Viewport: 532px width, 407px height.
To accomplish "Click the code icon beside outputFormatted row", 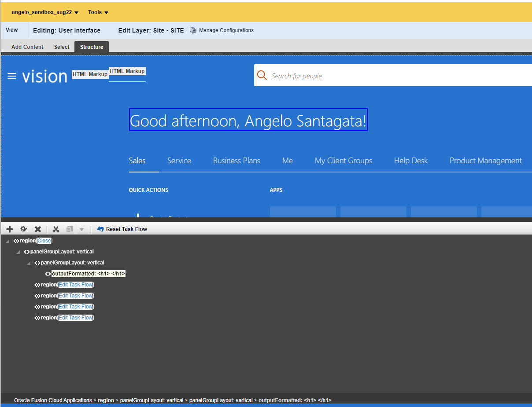I will coord(48,274).
